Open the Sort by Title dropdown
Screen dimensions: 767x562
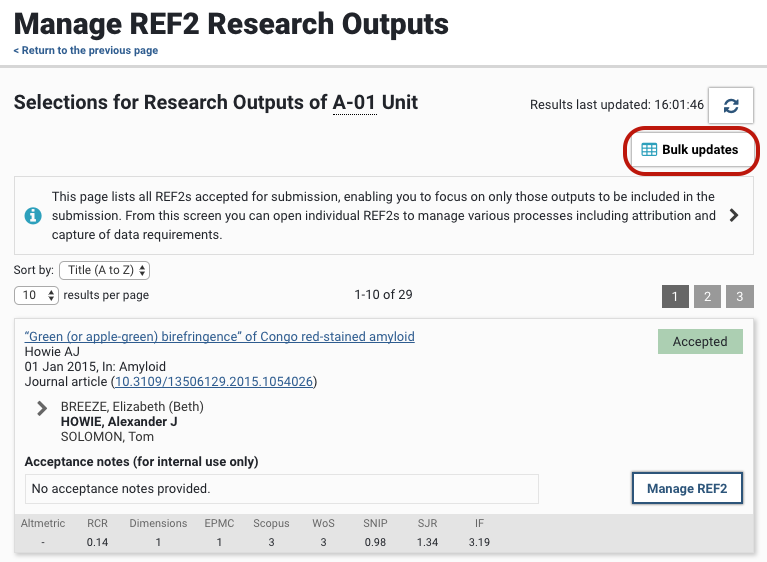click(105, 270)
